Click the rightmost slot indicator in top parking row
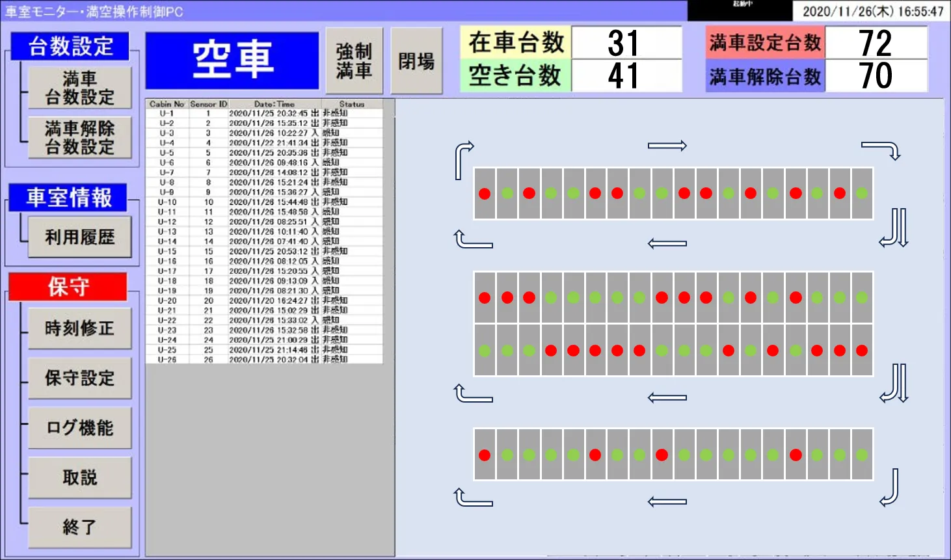This screenshot has height=560, width=951. (862, 193)
